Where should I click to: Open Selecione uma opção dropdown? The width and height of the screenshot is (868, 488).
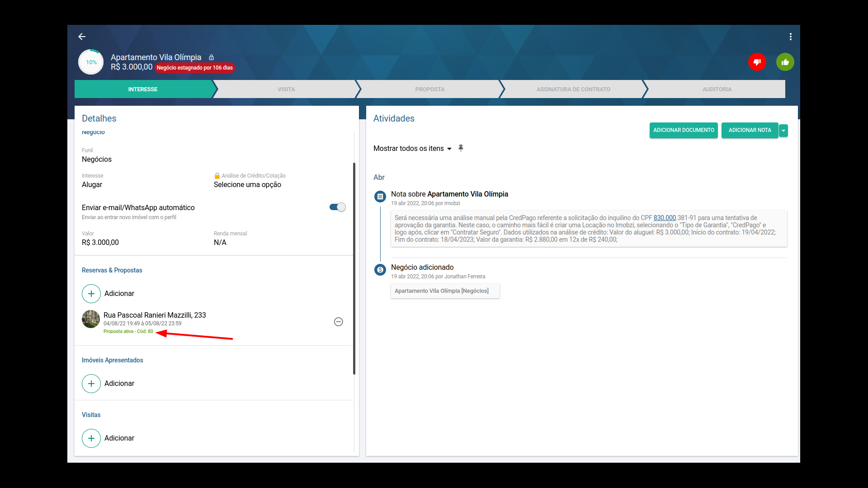[247, 184]
